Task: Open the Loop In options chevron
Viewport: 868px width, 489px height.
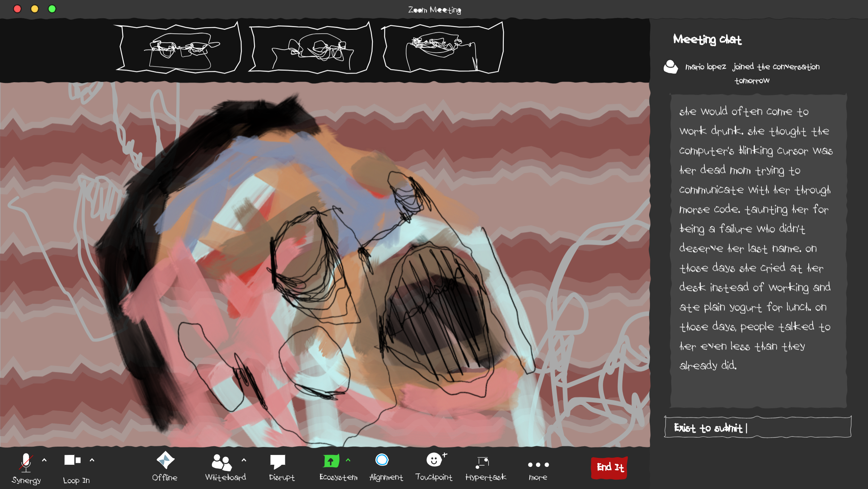Action: click(92, 460)
